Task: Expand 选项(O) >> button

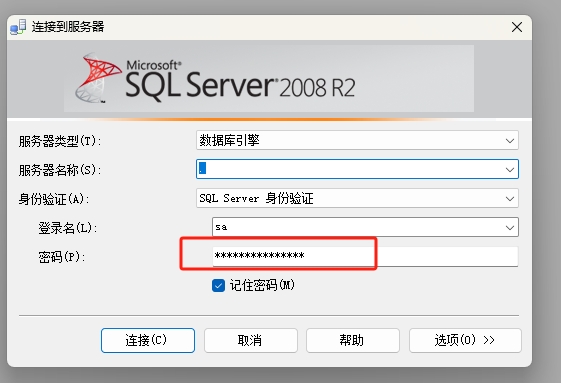Action: 465,340
